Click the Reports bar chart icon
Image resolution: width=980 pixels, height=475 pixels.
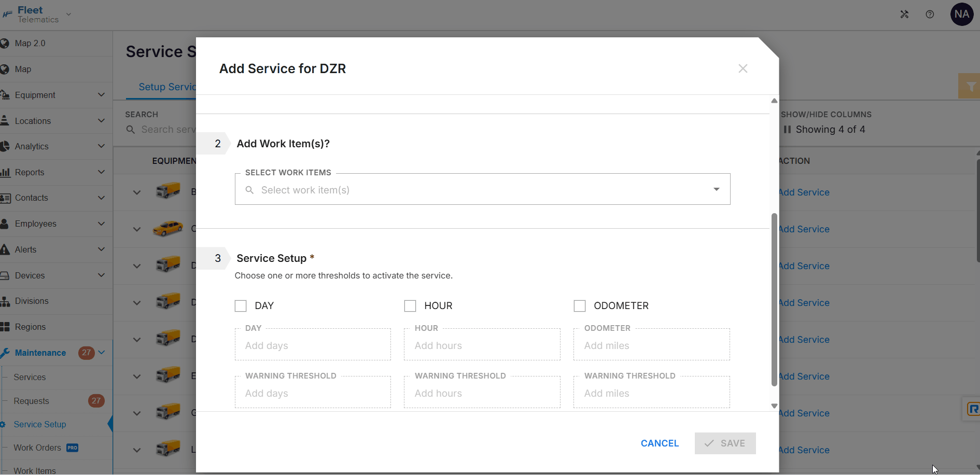pyautogui.click(x=5, y=172)
